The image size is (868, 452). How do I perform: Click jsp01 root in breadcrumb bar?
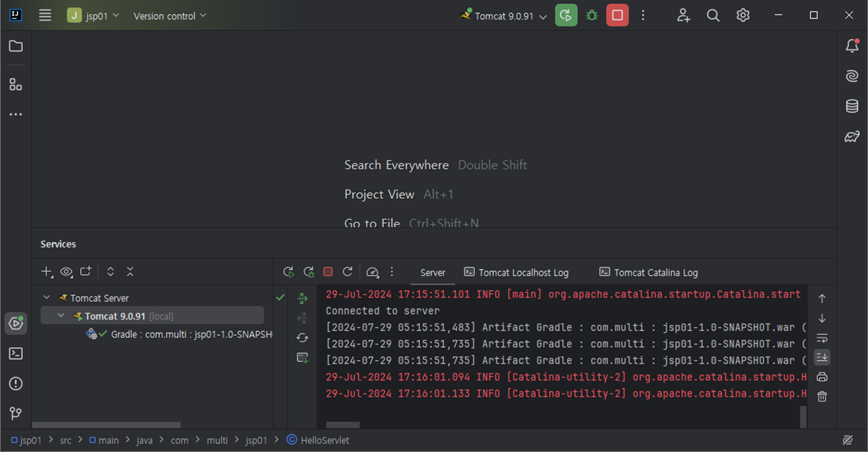(26, 440)
